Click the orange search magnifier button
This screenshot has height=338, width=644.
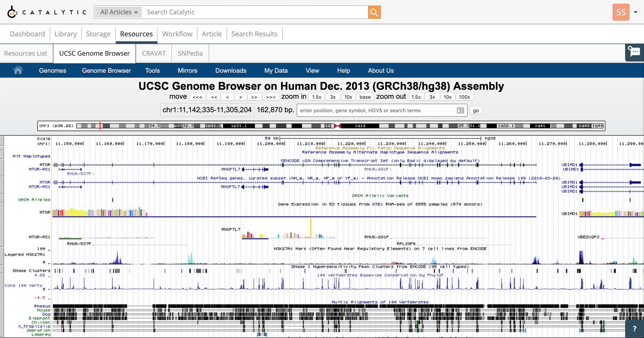click(x=374, y=12)
